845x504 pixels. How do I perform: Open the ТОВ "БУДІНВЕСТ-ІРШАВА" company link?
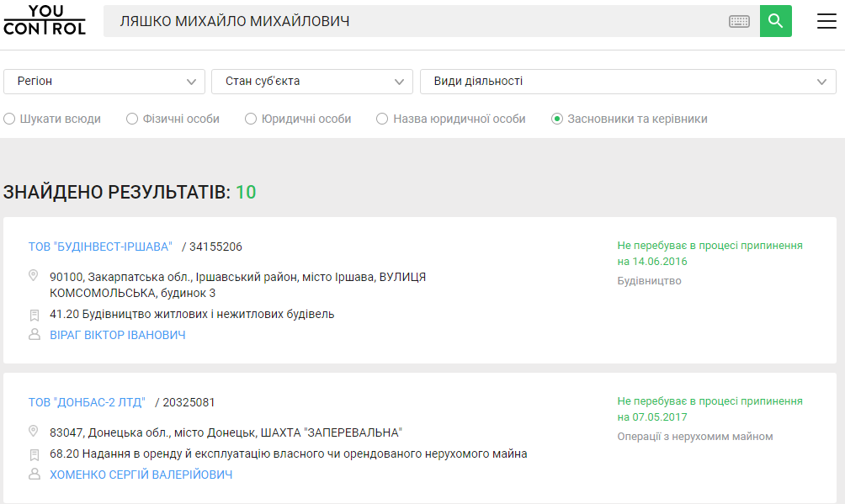coord(100,247)
